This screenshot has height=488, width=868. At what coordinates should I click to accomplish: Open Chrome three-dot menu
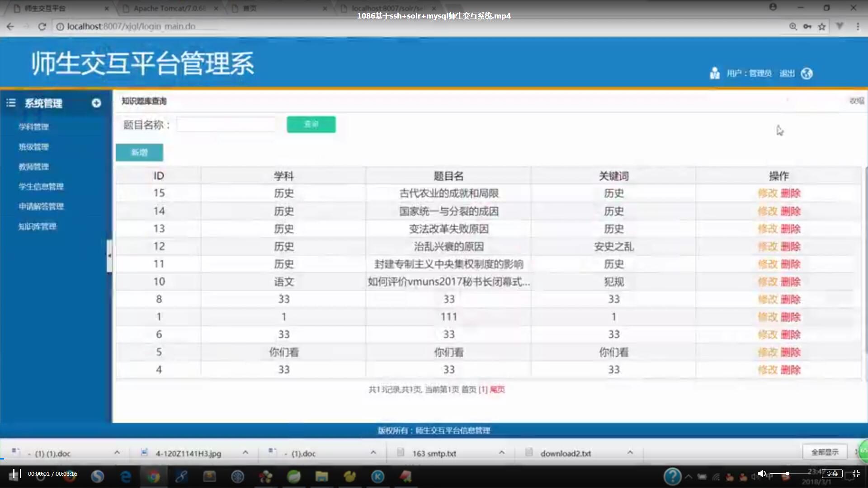pyautogui.click(x=858, y=27)
